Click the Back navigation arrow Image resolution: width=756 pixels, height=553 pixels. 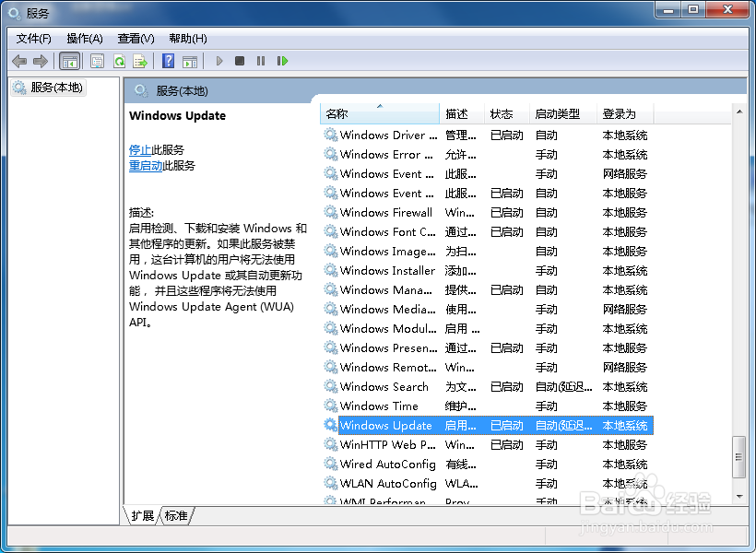[x=19, y=61]
